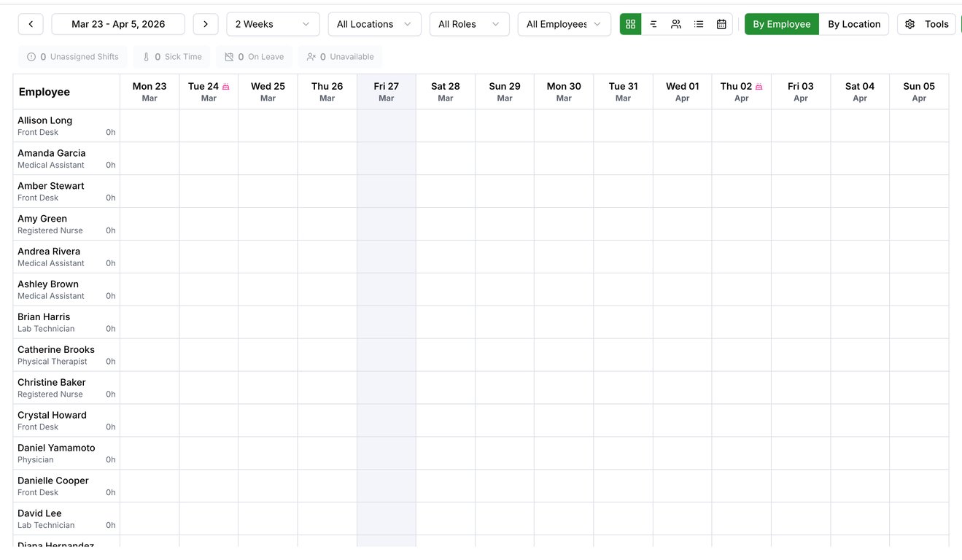Toggle schedule to By Employee
The width and height of the screenshot is (962, 560).
781,24
